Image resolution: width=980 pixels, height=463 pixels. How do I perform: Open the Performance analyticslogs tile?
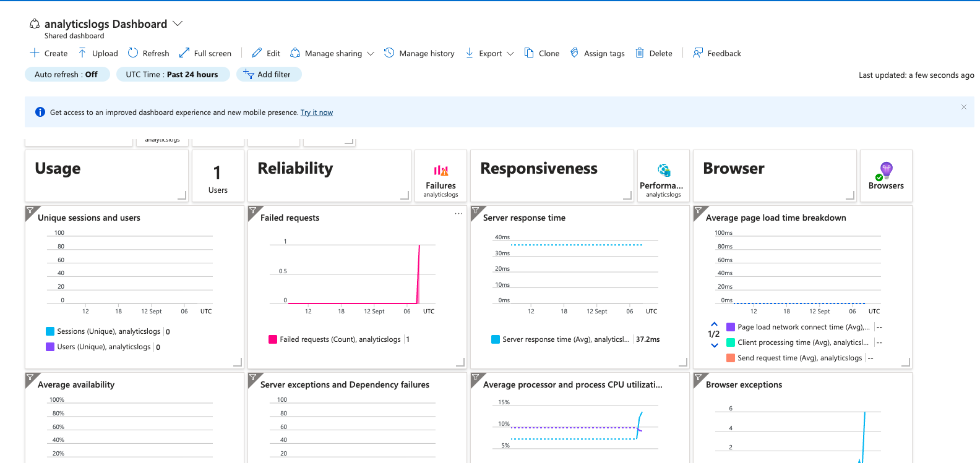click(x=663, y=176)
